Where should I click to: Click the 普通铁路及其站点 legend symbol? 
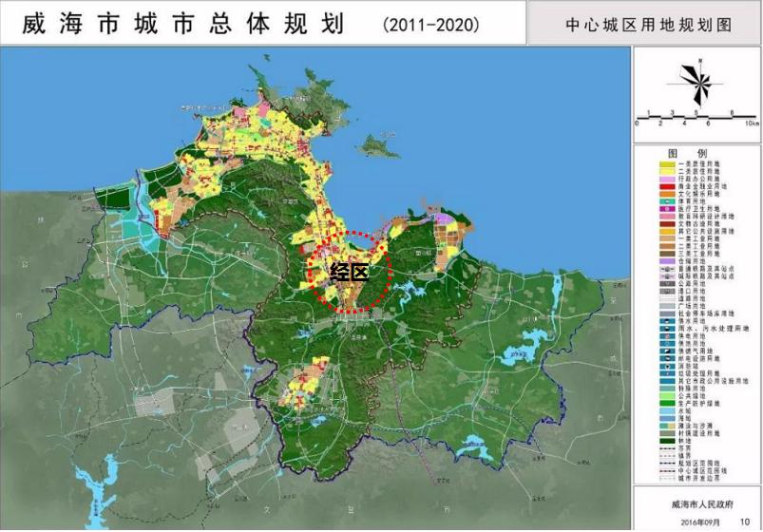coord(666,269)
